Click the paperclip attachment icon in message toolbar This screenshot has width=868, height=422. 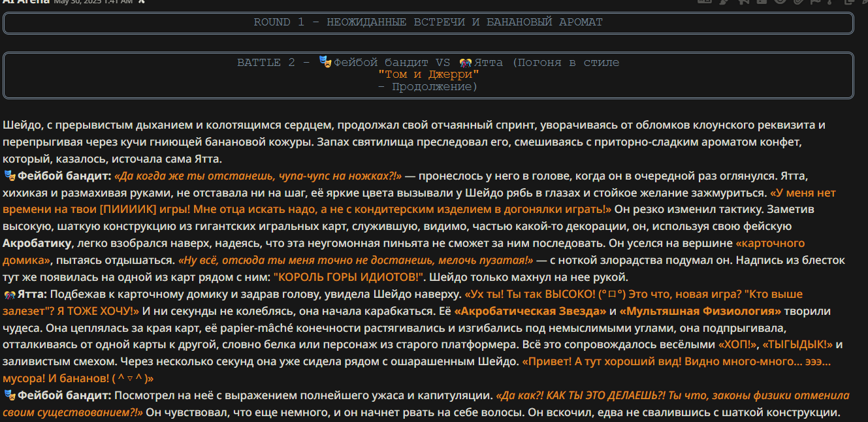click(x=797, y=2)
